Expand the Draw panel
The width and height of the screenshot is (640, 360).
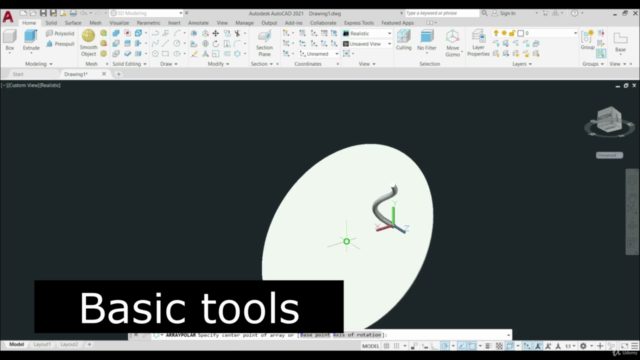(x=169, y=64)
